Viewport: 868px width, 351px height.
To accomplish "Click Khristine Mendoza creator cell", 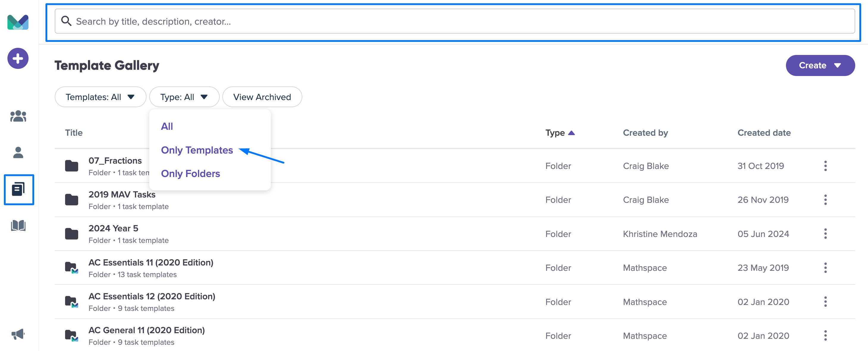I will coord(660,234).
